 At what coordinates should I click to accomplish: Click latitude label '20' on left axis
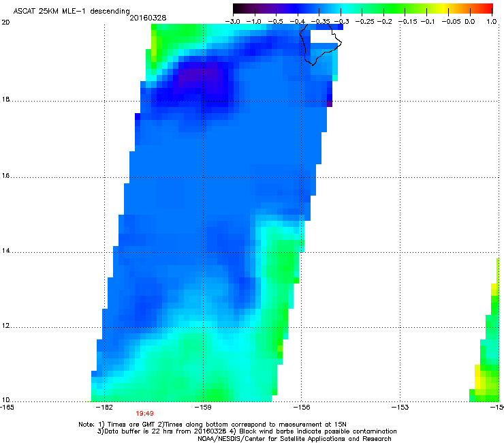[x=5, y=22]
